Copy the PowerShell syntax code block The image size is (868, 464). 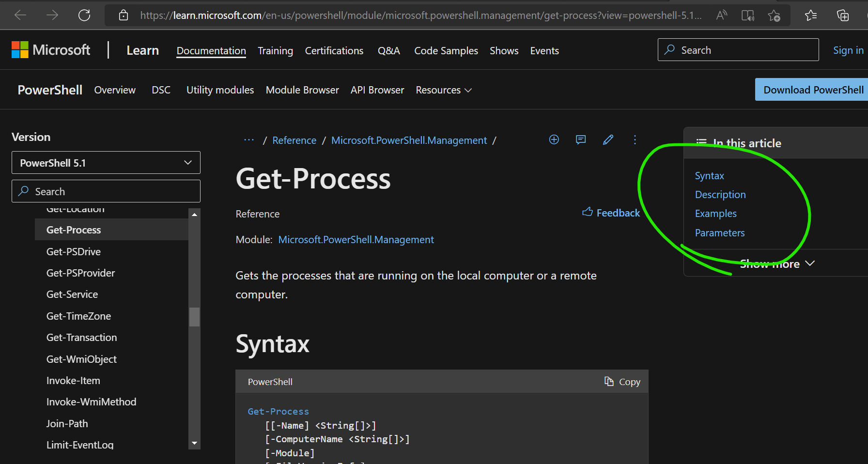[x=622, y=382]
